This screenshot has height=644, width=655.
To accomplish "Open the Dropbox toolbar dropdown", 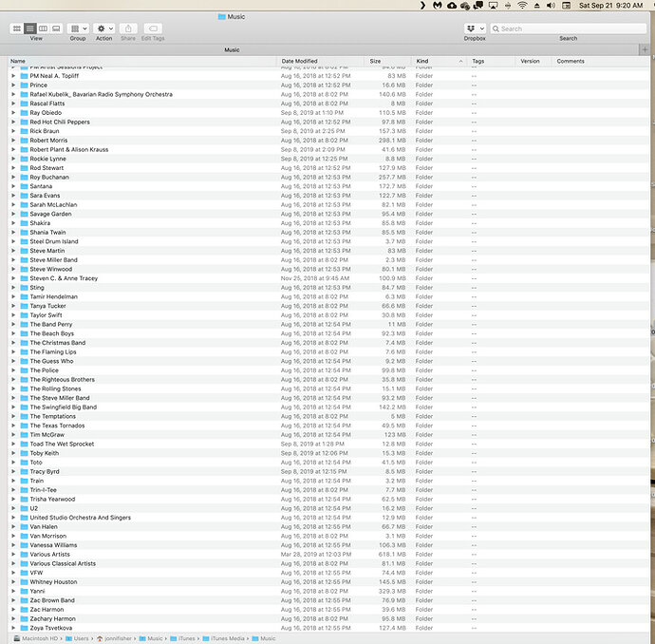I will pos(475,28).
